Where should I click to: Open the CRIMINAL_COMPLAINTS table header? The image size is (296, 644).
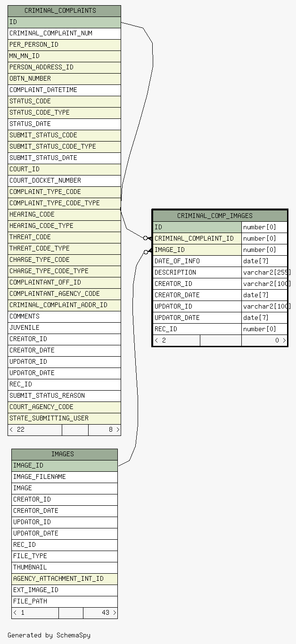(65, 11)
